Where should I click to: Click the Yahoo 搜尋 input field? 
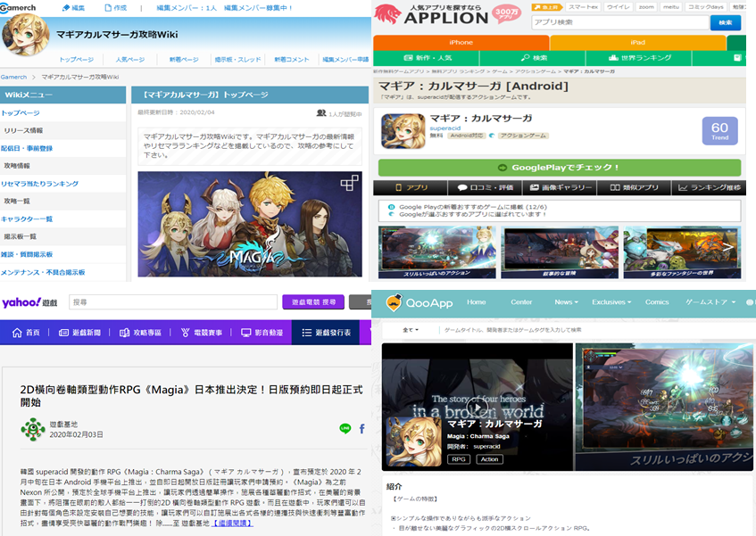pyautogui.click(x=173, y=302)
